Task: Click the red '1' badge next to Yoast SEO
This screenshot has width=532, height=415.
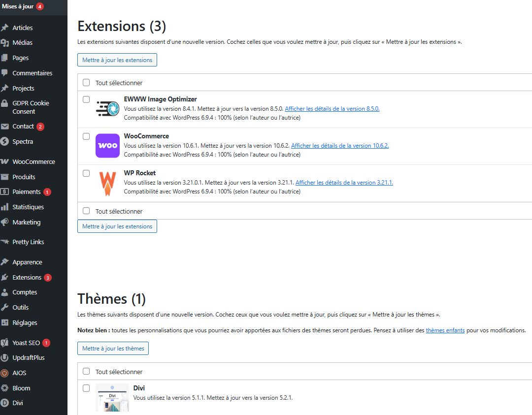Action: pos(46,343)
